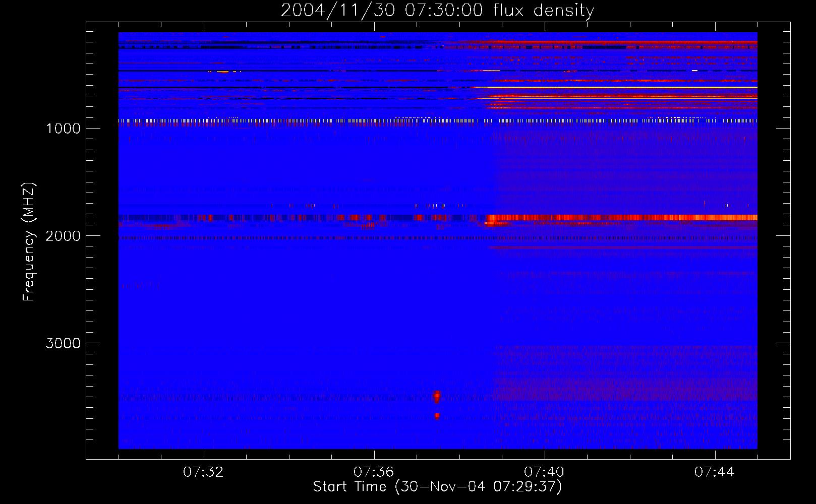
Task: Select the 07:32 time tick label
Action: [203, 472]
